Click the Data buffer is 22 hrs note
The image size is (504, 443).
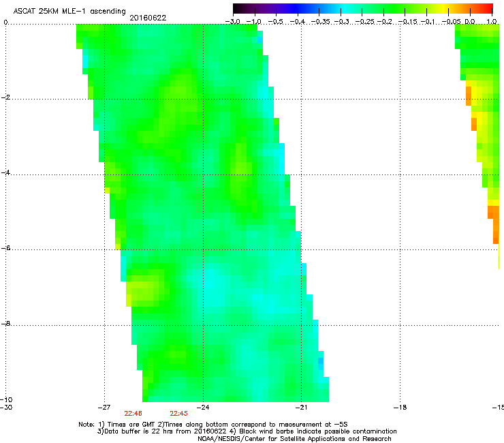click(247, 431)
